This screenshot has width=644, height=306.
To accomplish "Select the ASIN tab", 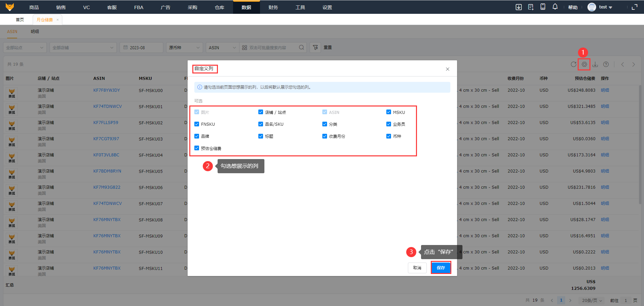I will click(12, 32).
